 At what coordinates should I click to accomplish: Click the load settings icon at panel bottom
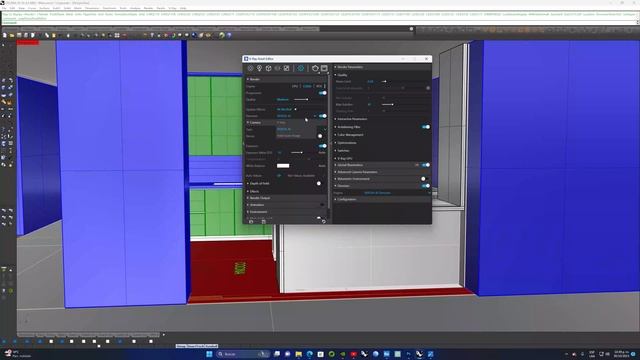tap(251, 222)
